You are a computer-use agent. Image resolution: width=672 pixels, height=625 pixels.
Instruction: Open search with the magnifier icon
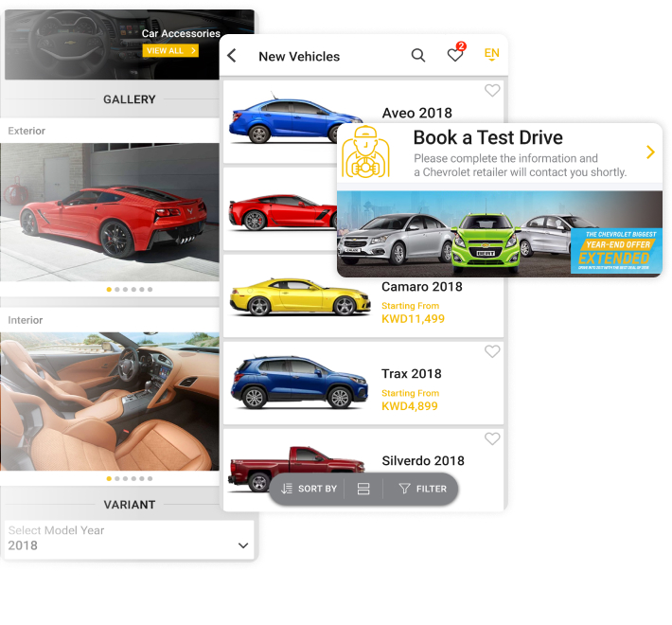[417, 55]
